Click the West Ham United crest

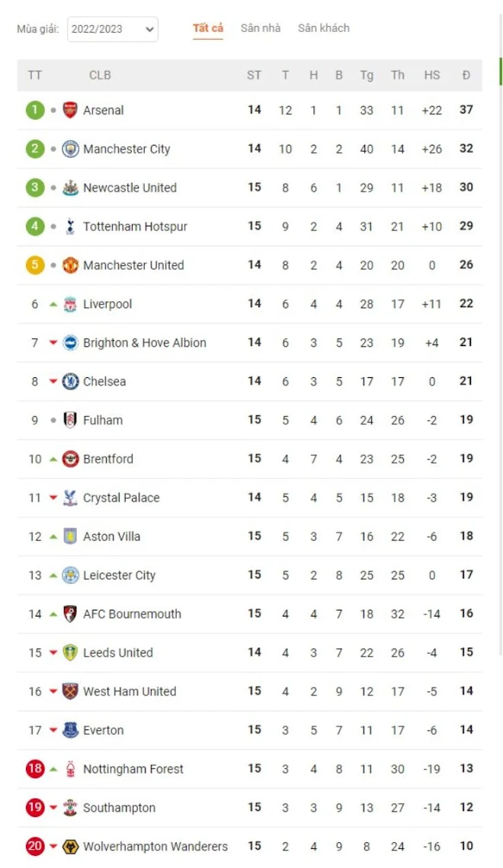pos(70,691)
